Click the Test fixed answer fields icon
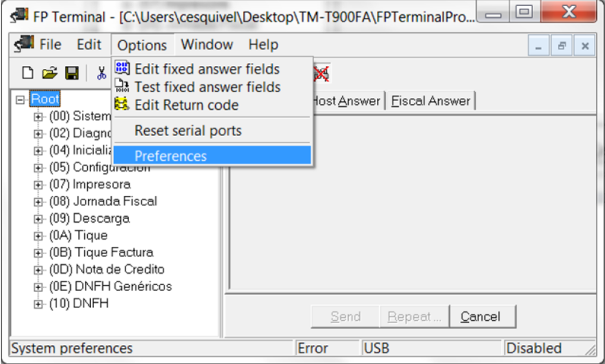Image resolution: width=605 pixels, height=364 pixels. (122, 86)
